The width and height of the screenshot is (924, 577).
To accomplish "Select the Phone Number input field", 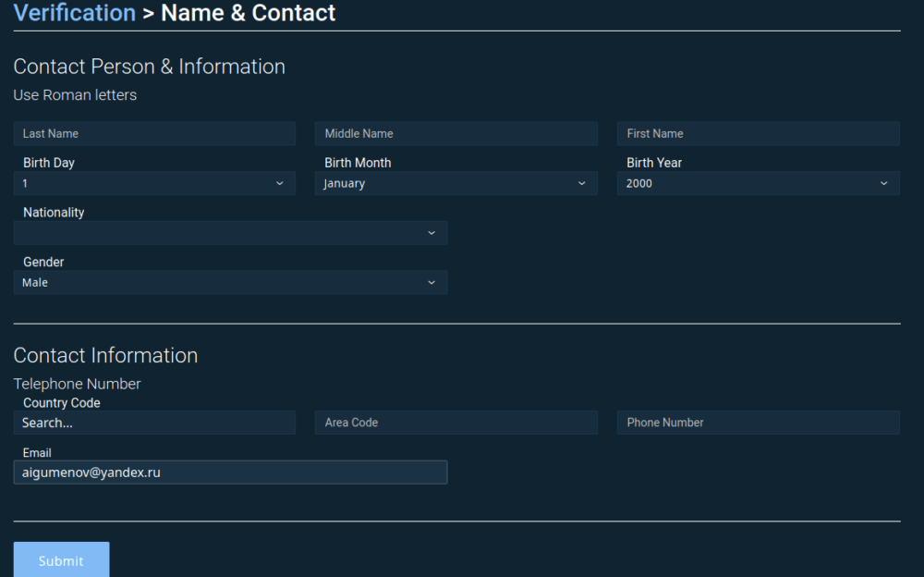I will [758, 423].
